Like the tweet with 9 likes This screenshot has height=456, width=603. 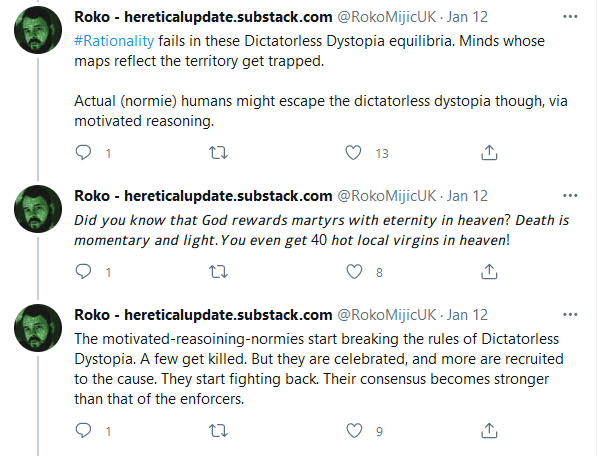click(352, 431)
